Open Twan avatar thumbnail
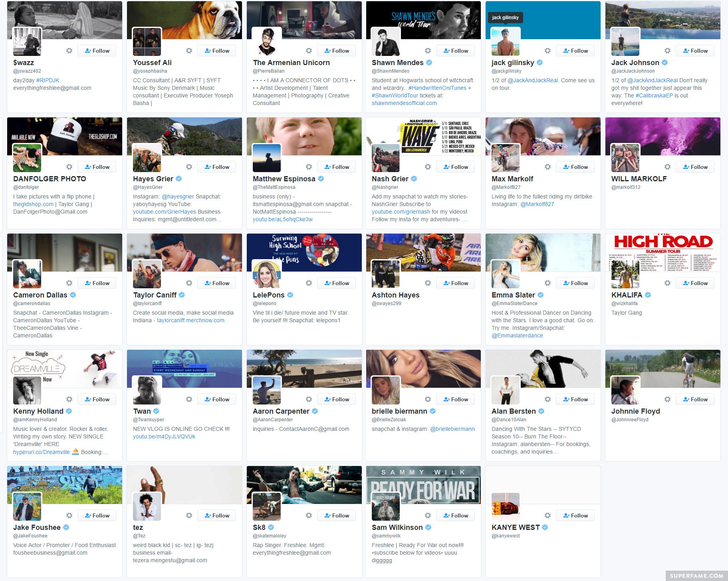 [147, 390]
